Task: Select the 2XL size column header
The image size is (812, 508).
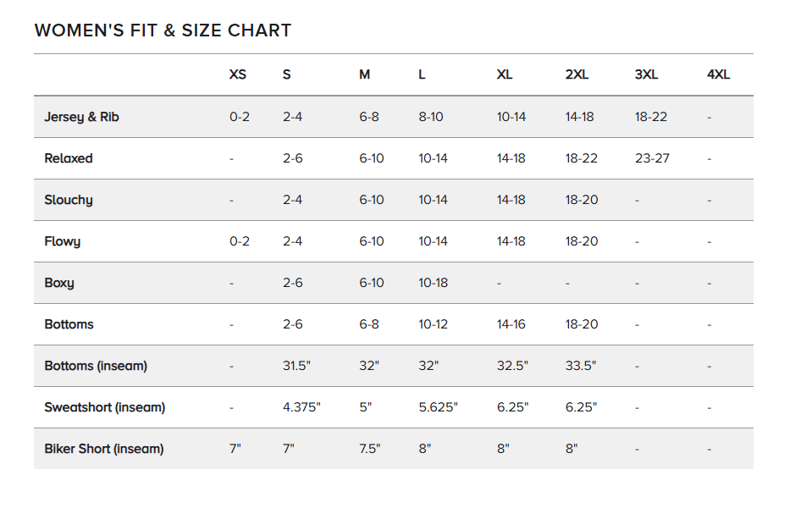Action: click(x=577, y=75)
